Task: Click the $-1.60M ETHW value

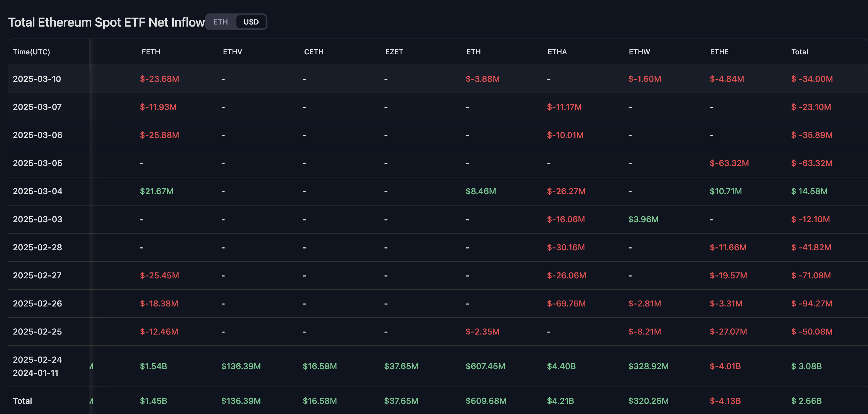Action: point(645,79)
